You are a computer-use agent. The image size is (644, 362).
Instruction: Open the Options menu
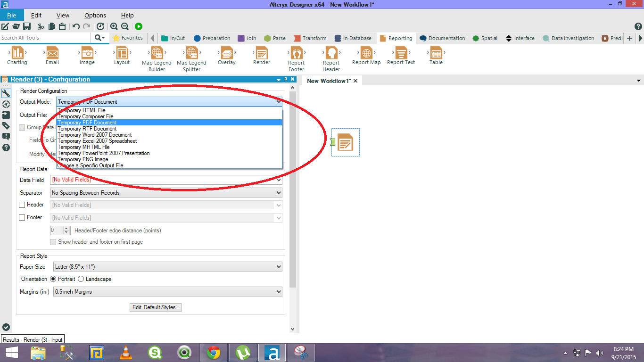pyautogui.click(x=95, y=15)
